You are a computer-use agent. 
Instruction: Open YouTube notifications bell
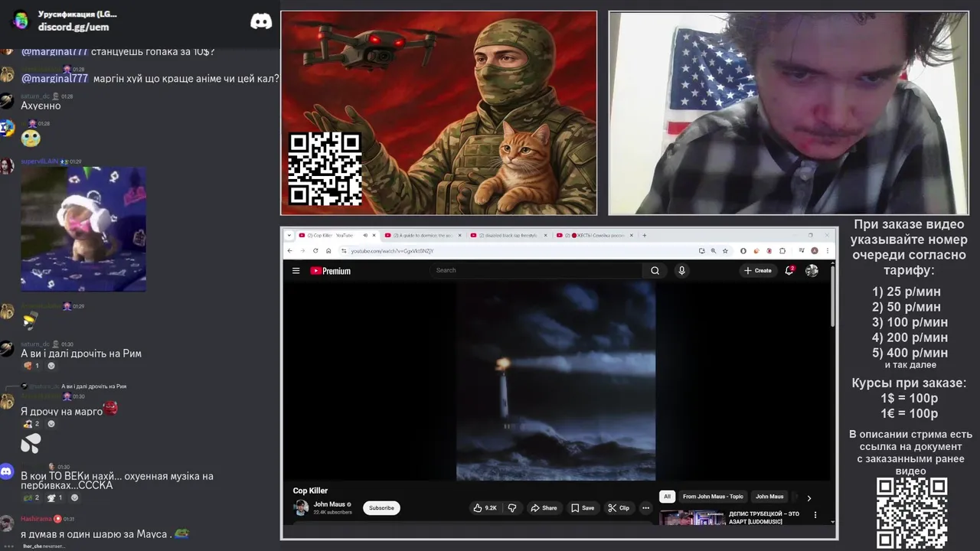(789, 270)
